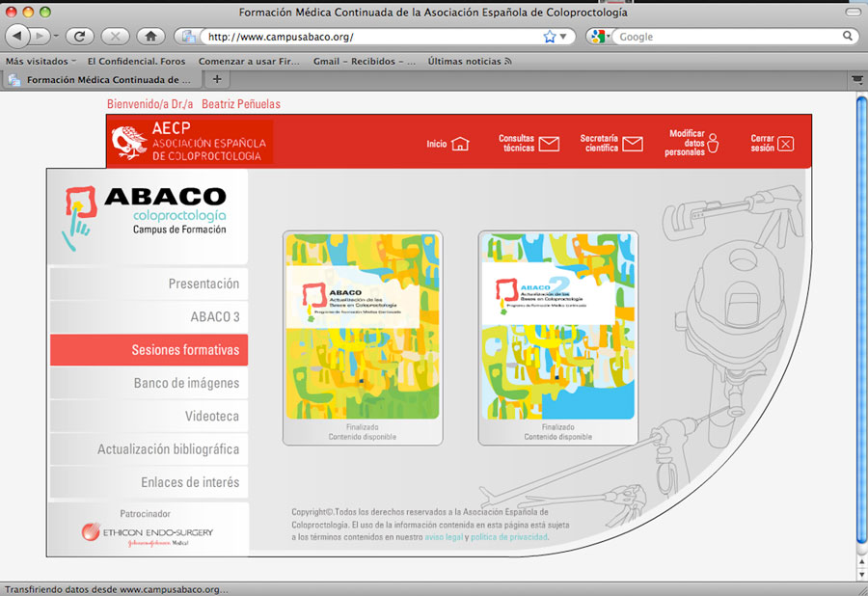Open the Enlaces de interés menu item

pos(149,482)
